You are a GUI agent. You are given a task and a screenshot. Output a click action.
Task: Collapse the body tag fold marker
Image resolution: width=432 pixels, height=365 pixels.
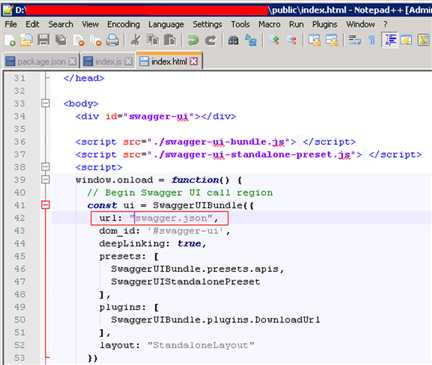(45, 104)
